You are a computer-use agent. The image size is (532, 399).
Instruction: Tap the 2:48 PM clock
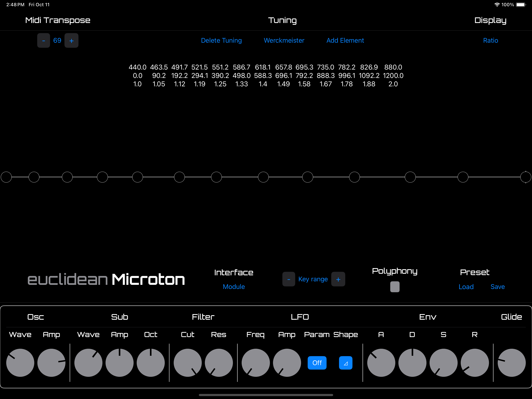pyautogui.click(x=15, y=4)
